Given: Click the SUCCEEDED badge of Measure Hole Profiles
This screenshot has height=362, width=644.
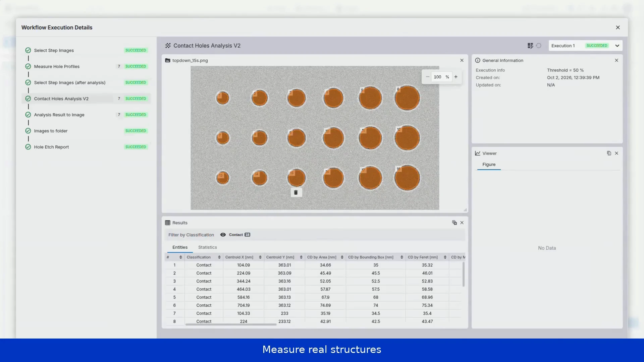Looking at the screenshot, I should click(136, 66).
